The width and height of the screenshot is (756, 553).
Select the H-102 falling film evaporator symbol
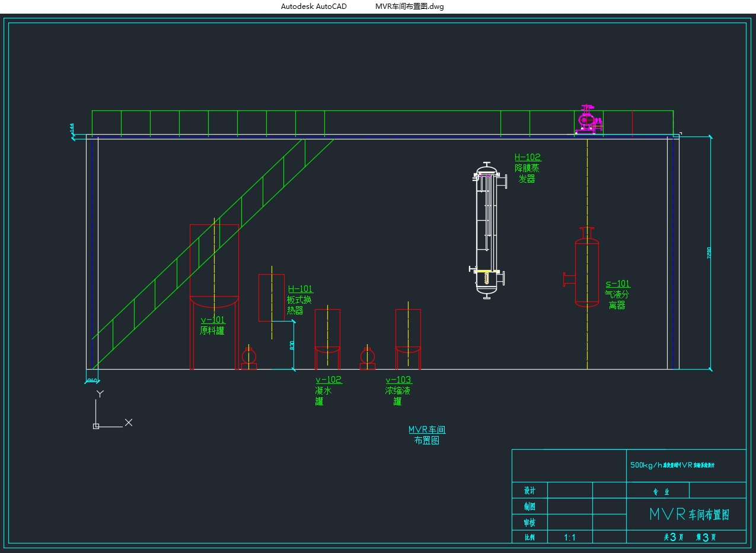click(487, 231)
